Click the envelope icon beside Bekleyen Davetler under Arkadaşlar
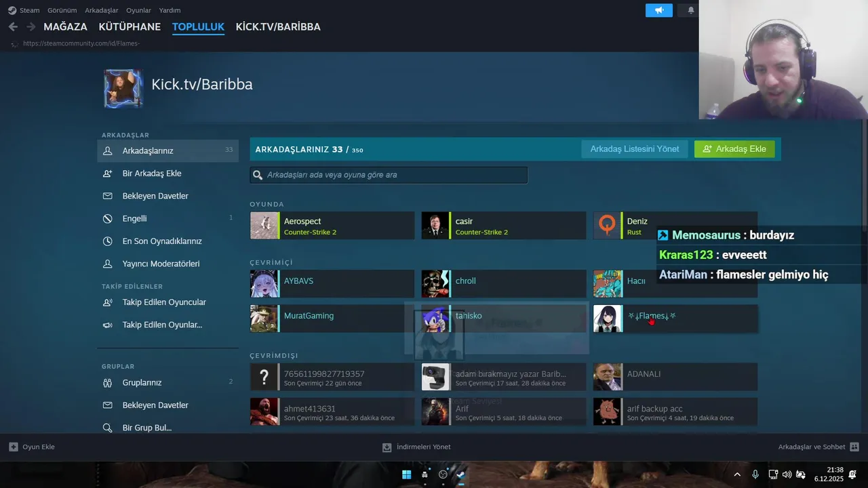This screenshot has width=868, height=488. (107, 196)
